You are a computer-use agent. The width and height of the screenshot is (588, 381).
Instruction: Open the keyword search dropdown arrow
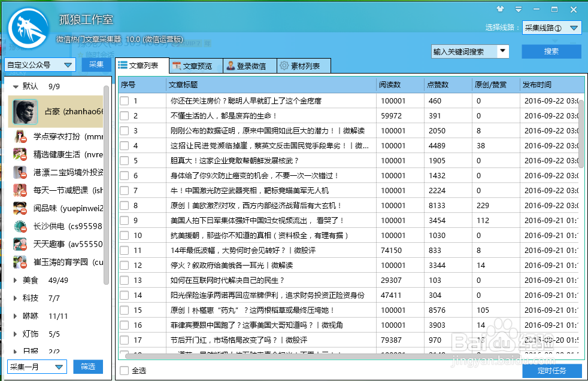(x=503, y=51)
